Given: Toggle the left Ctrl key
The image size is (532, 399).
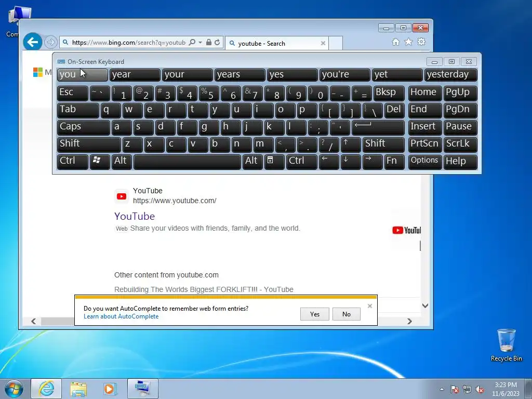Looking at the screenshot, I should (73, 162).
